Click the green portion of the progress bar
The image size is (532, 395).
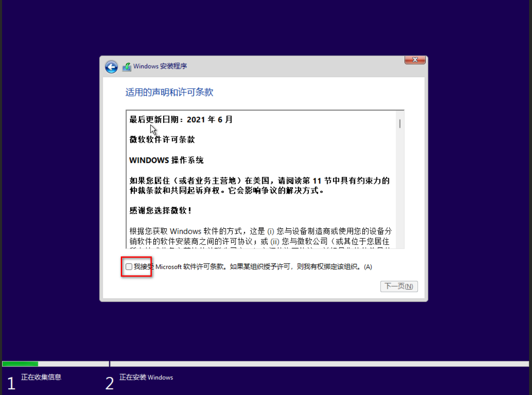coord(20,364)
